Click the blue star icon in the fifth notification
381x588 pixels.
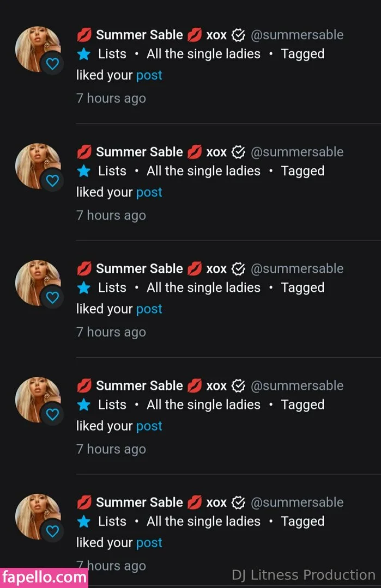(83, 522)
